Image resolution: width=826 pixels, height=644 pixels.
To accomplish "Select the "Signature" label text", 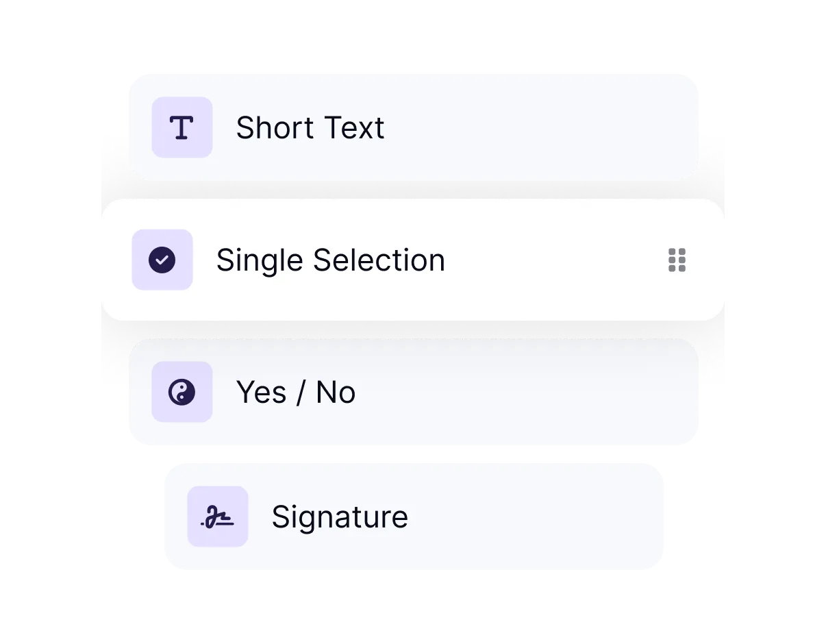I will point(339,517).
